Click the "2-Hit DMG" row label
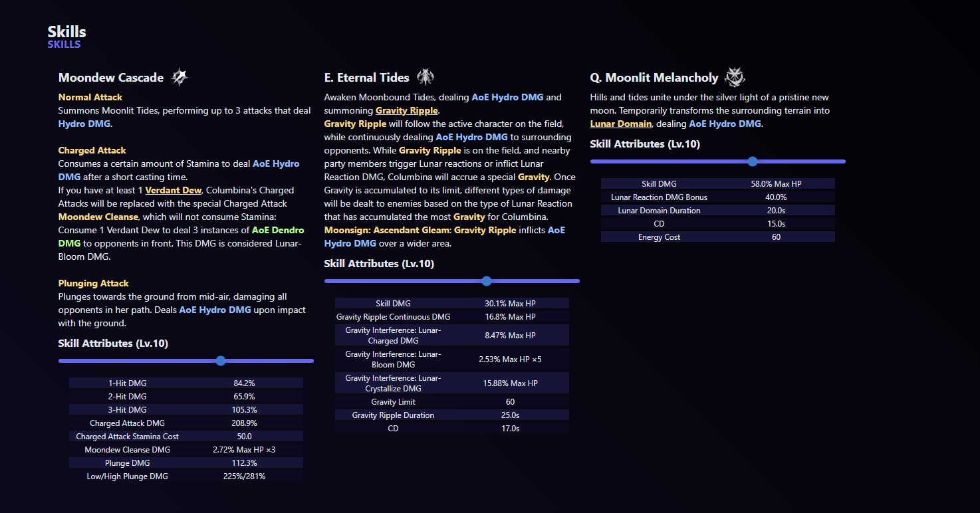Viewport: 980px width, 513px height. (x=128, y=397)
